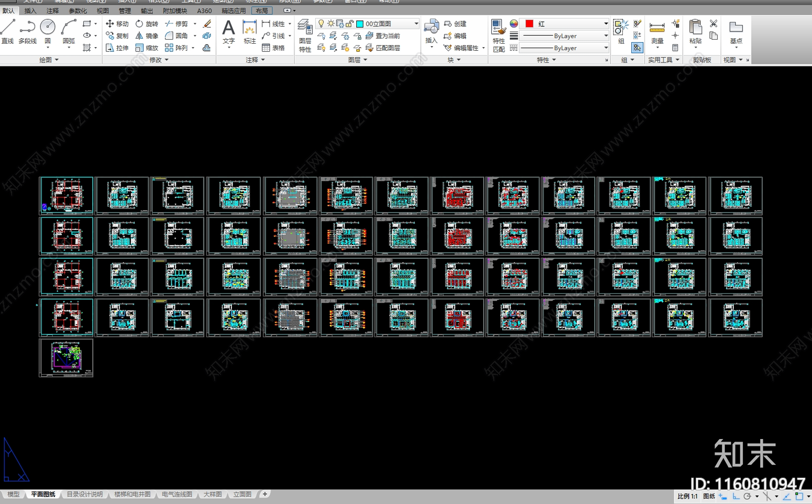Click the red object color swatch

coord(529,24)
